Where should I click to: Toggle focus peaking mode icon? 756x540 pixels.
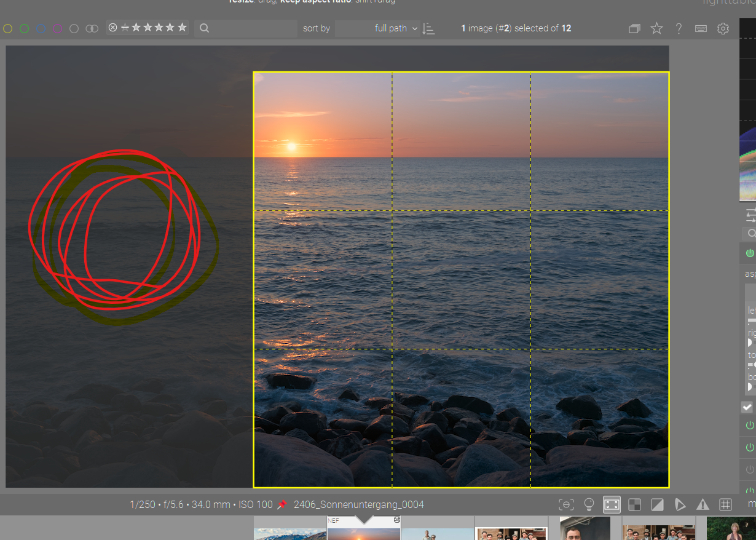click(566, 505)
